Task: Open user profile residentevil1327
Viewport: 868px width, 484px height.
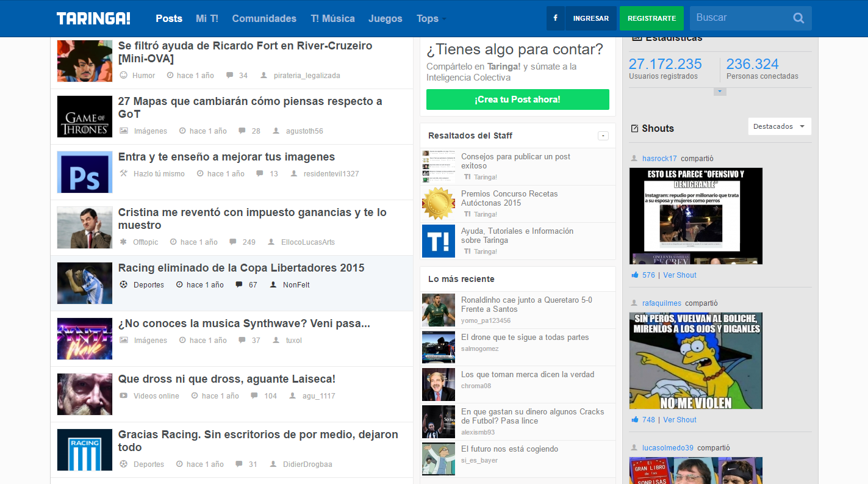Action: point(331,174)
